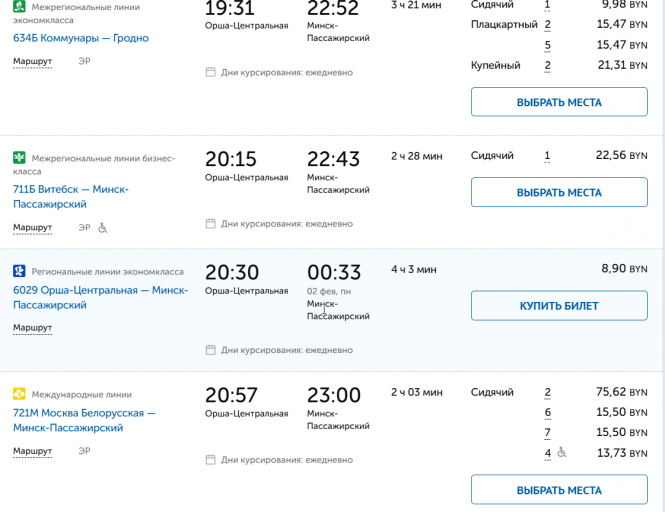This screenshot has width=665, height=512.
Task: Open train 634Б Коммунары — Гродно link
Action: [x=81, y=38]
